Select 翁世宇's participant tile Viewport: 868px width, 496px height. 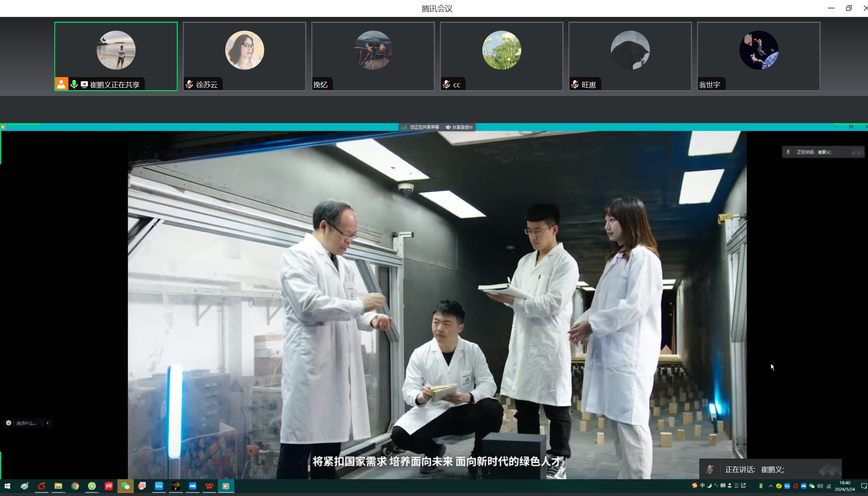tap(758, 56)
